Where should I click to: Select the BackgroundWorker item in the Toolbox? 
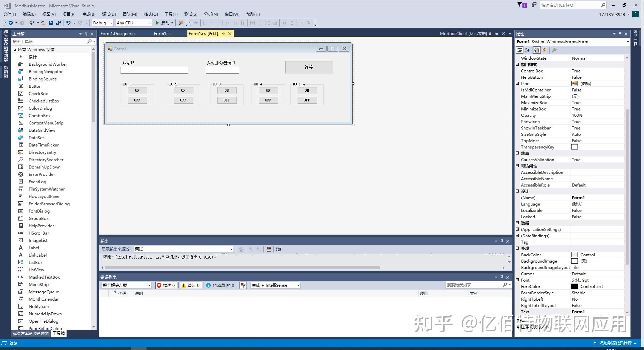tap(48, 64)
